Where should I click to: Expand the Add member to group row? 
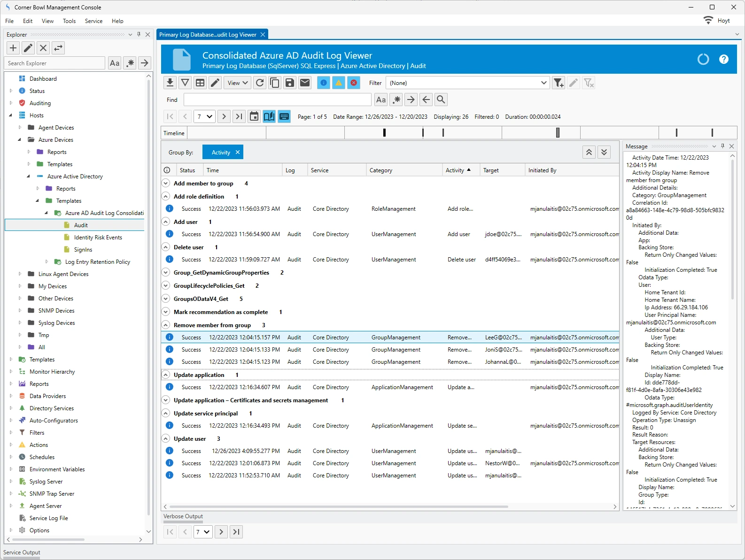pos(166,184)
